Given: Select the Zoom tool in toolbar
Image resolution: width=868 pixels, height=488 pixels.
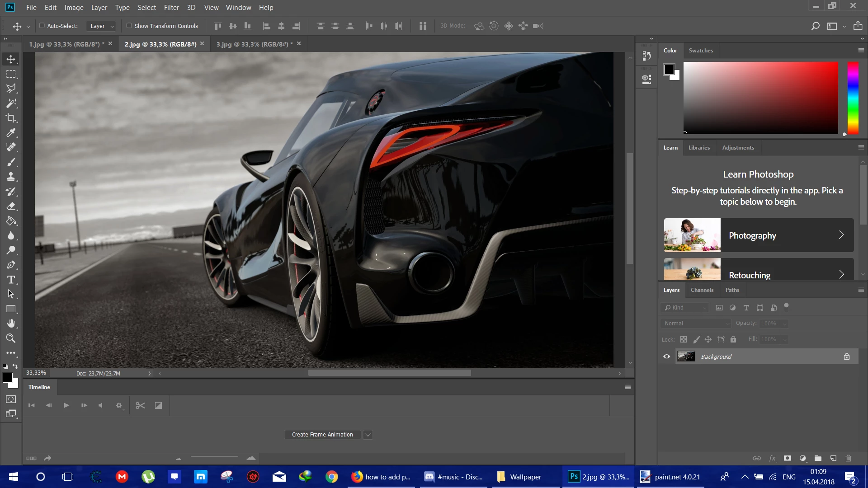Looking at the screenshot, I should 11,338.
